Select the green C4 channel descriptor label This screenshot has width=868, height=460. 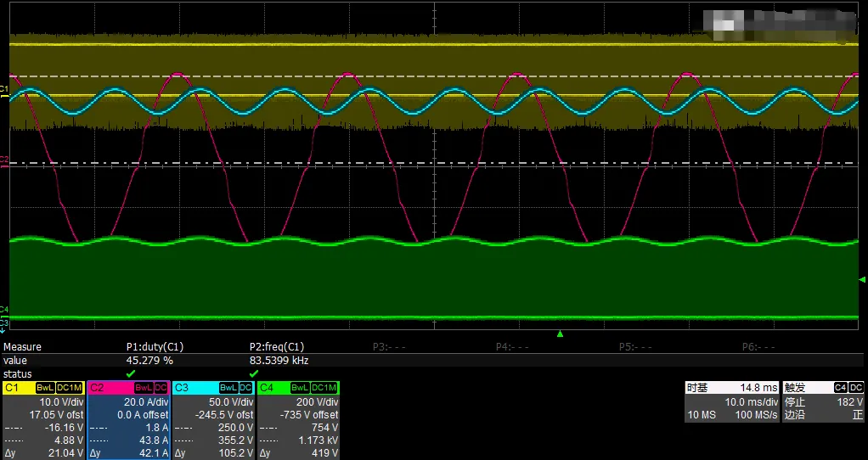[268, 387]
